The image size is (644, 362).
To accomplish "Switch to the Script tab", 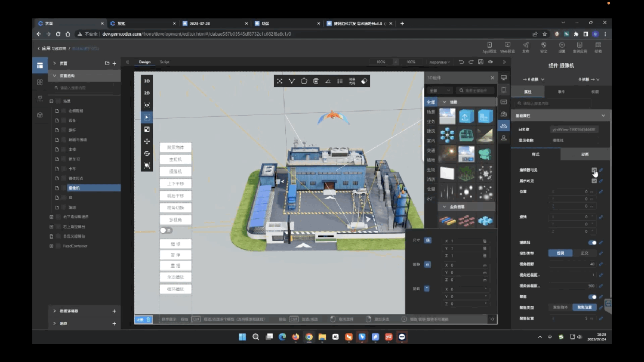I will point(164,62).
